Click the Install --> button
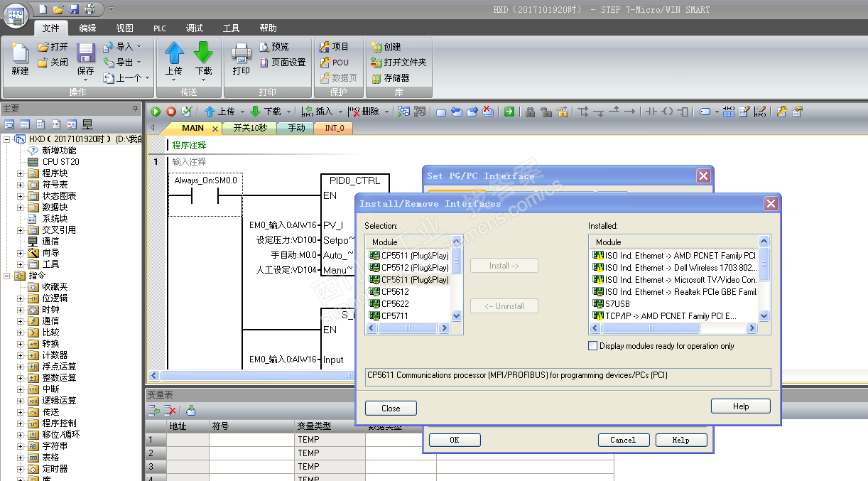This screenshot has height=481, width=868. click(x=504, y=266)
